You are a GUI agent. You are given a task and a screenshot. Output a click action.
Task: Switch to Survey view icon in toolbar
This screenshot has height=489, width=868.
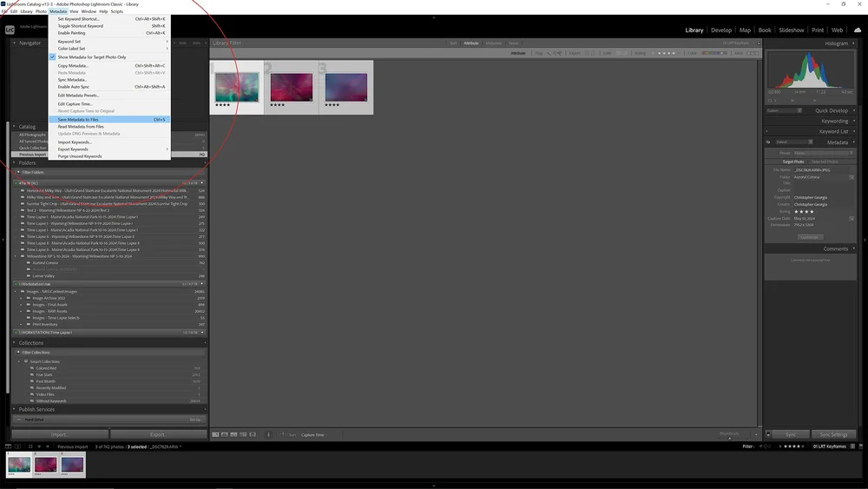[243, 435]
